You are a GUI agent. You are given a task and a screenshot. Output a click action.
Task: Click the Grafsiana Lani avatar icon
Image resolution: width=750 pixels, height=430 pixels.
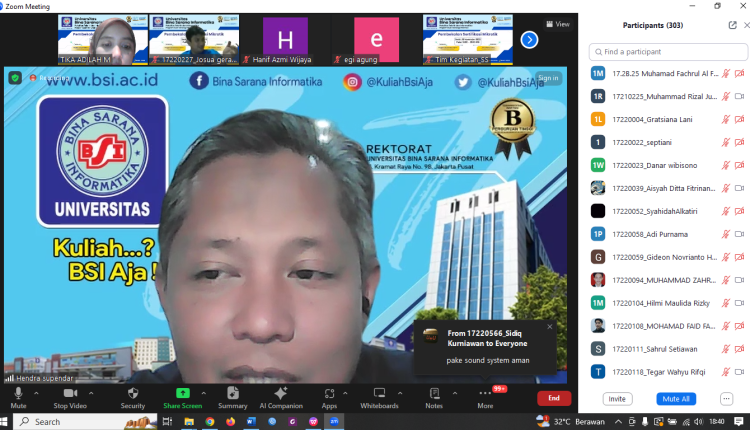pos(598,119)
